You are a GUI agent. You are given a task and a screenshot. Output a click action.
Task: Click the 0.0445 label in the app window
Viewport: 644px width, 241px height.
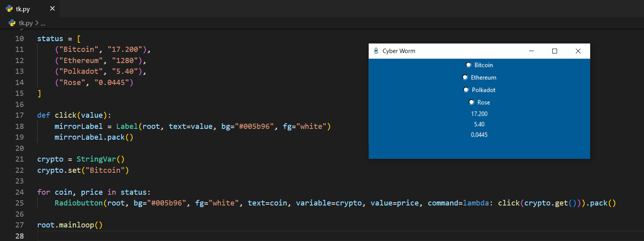tap(479, 135)
